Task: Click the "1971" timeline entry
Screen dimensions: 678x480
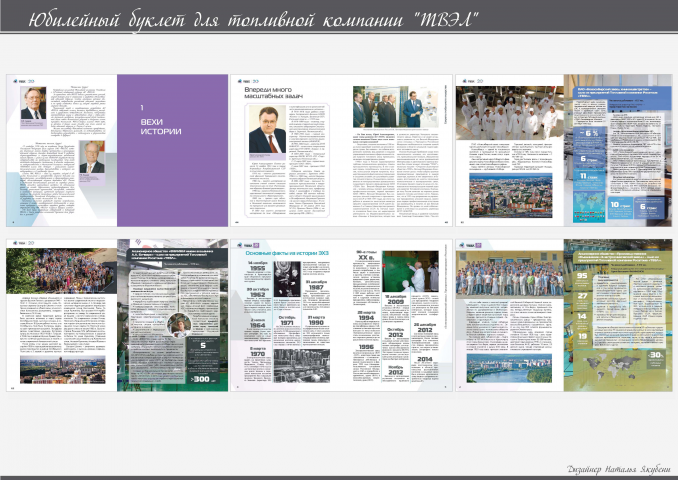Action: [x=287, y=323]
